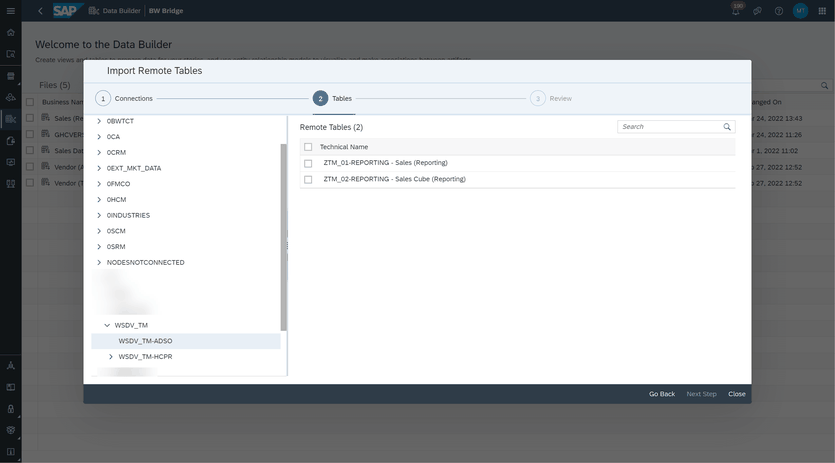This screenshot has height=463, width=835.
Task: Close the Import Remote Tables dialog
Action: click(737, 394)
